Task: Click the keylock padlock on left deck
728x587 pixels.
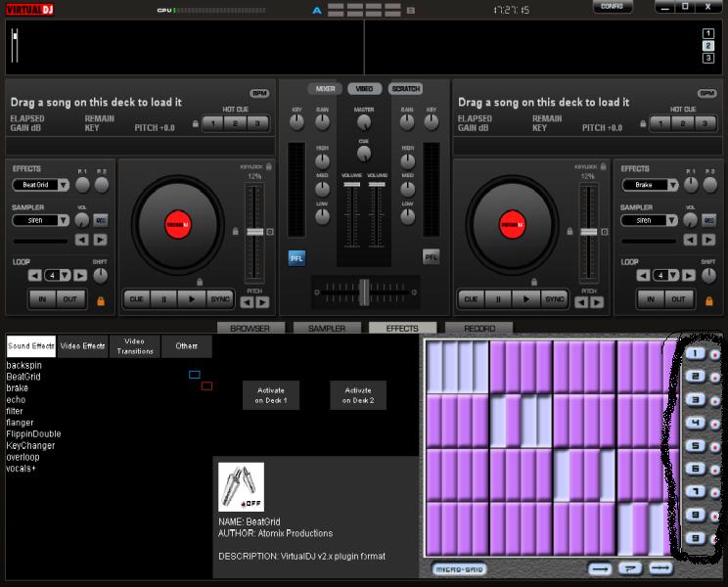Action: coord(269,167)
